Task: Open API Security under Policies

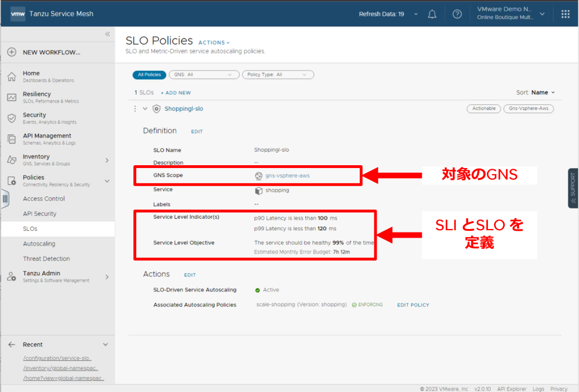Action: click(40, 214)
